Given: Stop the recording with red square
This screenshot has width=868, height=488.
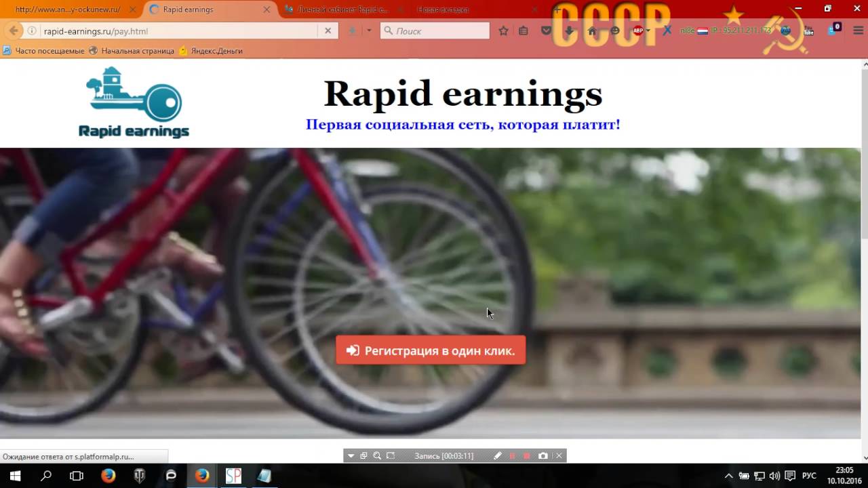Looking at the screenshot, I should (527, 456).
